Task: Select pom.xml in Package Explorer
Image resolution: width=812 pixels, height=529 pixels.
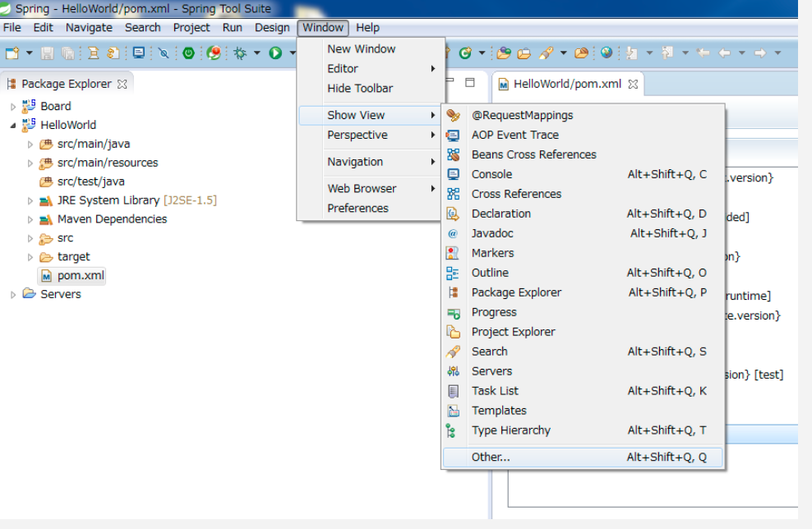Action: [x=81, y=275]
